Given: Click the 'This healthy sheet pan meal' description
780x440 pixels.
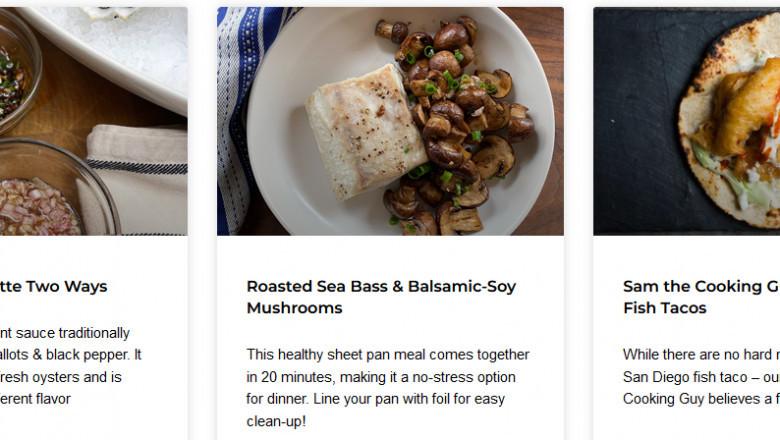Looking at the screenshot, I should point(388,355).
